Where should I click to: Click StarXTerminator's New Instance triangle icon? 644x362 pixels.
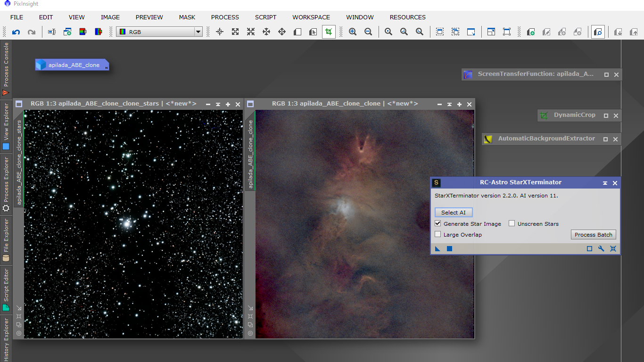click(x=438, y=249)
